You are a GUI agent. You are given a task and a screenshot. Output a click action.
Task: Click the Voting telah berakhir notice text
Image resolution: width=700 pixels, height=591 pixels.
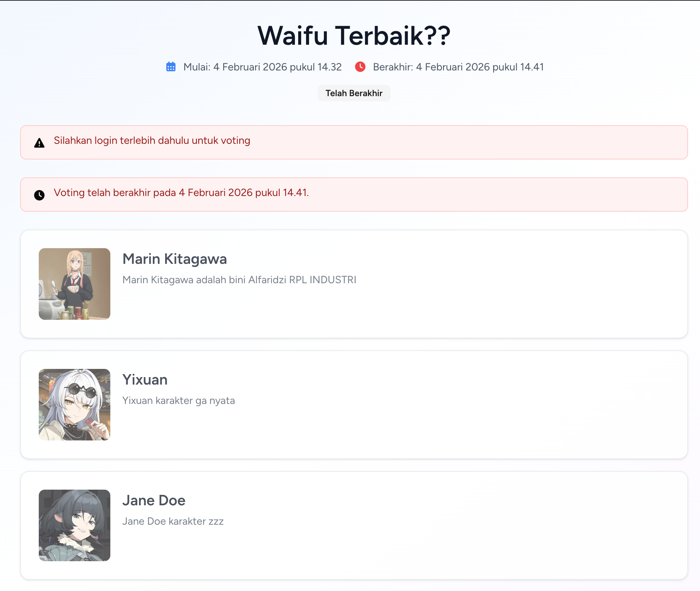182,193
